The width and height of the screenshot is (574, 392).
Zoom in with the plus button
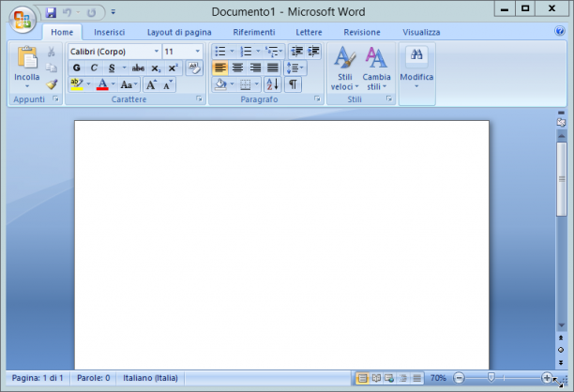[x=547, y=378]
